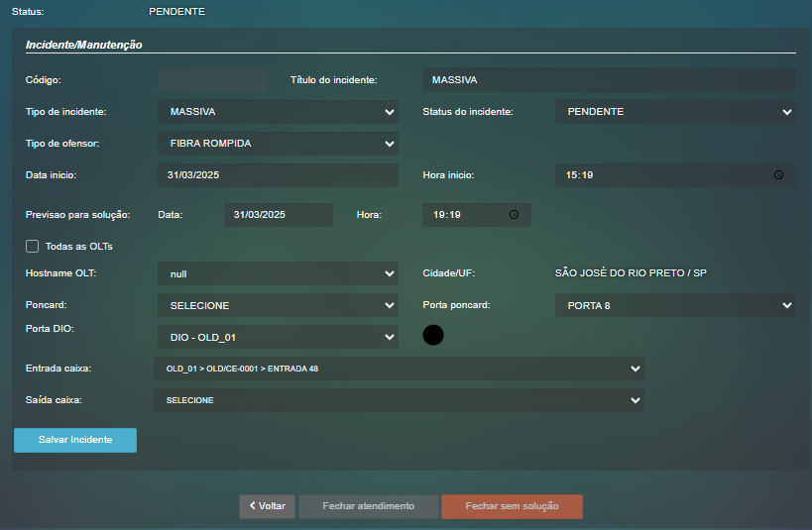Image resolution: width=812 pixels, height=530 pixels.
Task: Expand the Entrada caixa dropdown
Action: 399,369
